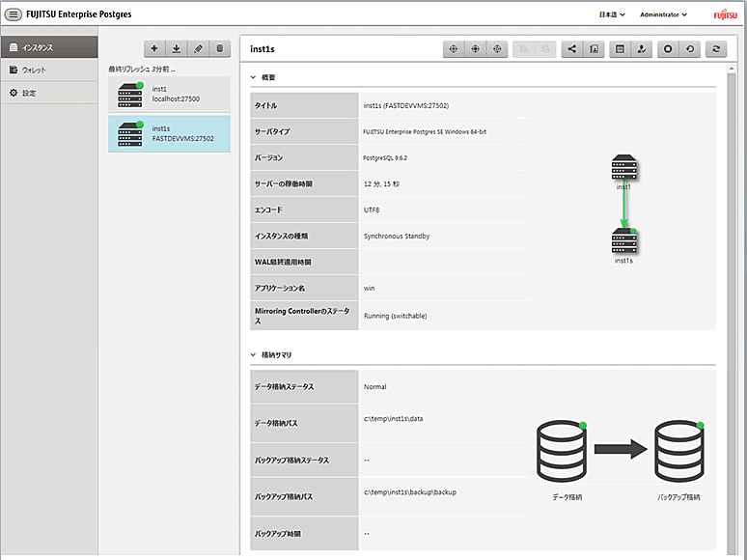Image resolution: width=747 pixels, height=560 pixels.
Task: Click the scrollbar up arrow at the panel top
Action: 733,70
